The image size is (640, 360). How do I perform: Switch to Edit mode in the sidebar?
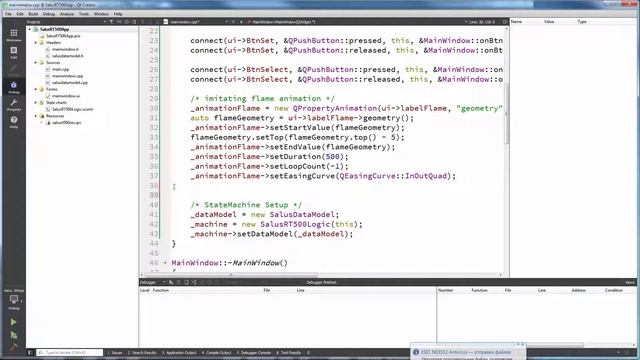pyautogui.click(x=13, y=52)
